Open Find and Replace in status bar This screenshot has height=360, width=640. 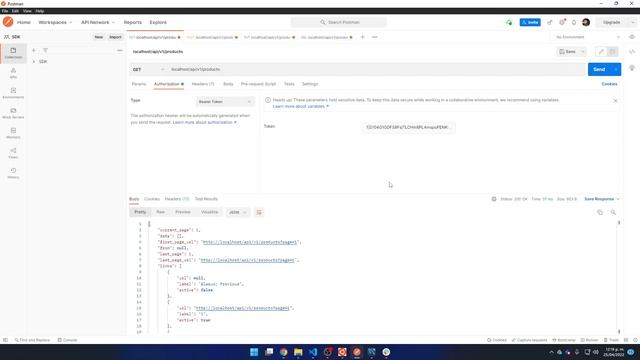click(32, 340)
